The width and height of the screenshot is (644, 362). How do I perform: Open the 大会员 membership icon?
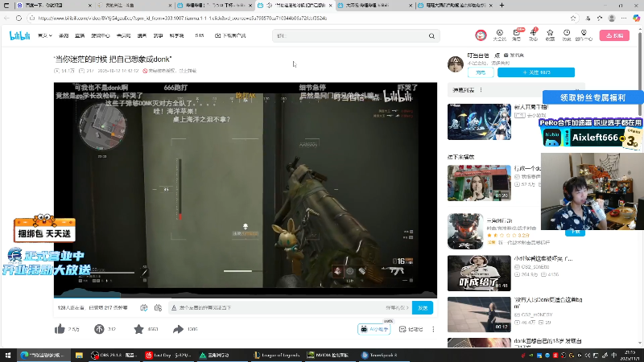(499, 35)
